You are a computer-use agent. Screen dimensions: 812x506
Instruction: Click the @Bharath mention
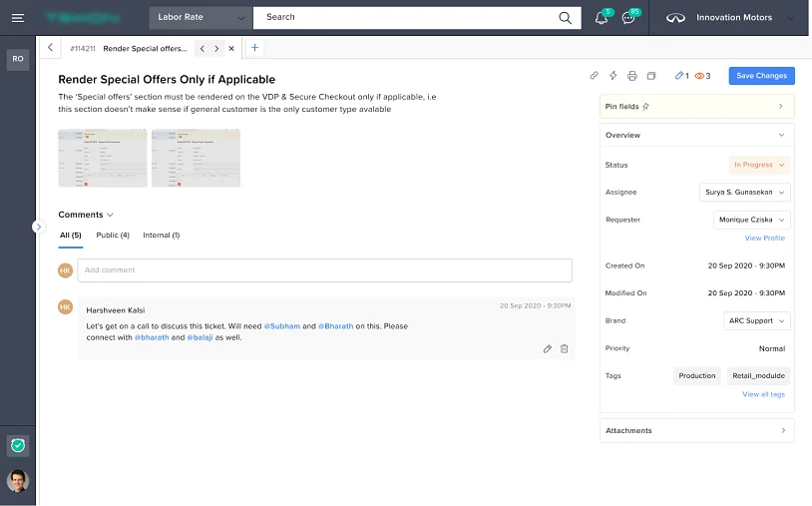coord(335,326)
